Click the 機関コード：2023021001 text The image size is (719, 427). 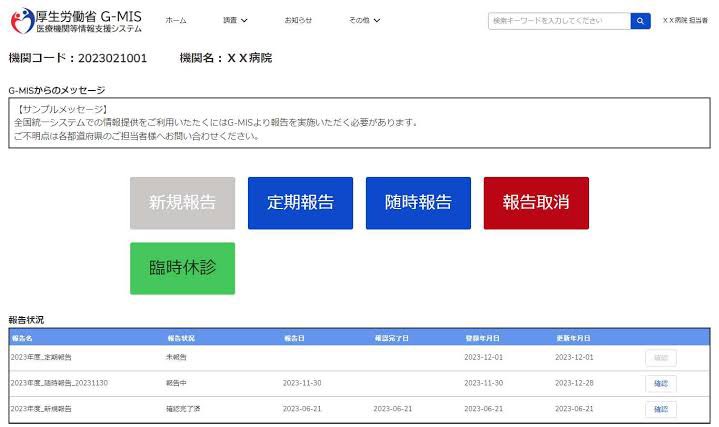[x=78, y=58]
